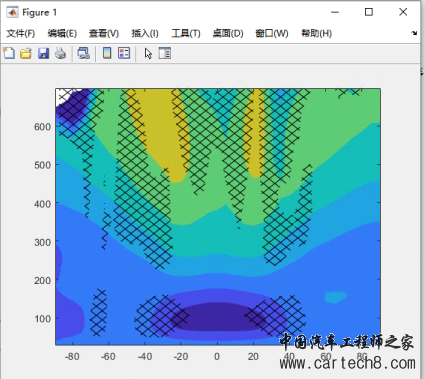425x379 pixels.
Task: Close the Figure 1 window
Action: [x=403, y=12]
